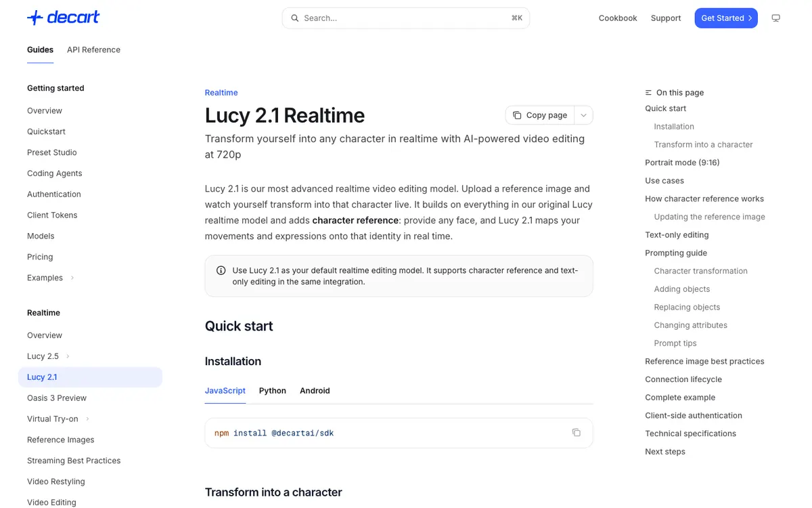
Task: Jump to Technical specifications section
Action: tap(690, 433)
